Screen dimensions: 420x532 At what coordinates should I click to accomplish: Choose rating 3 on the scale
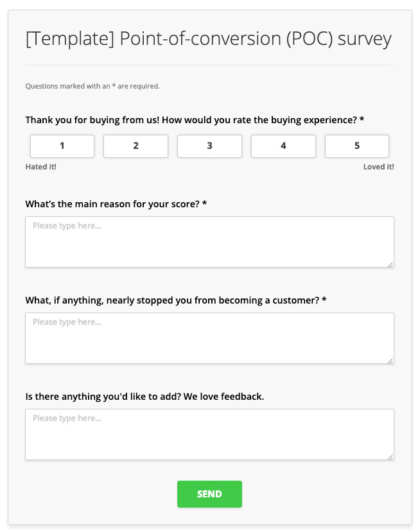(209, 146)
